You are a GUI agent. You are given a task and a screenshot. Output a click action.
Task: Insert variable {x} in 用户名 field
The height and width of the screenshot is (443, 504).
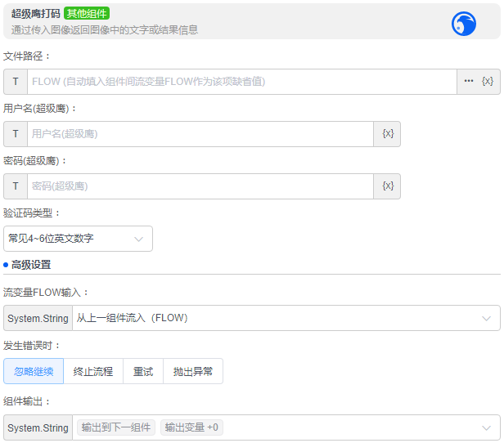click(387, 134)
